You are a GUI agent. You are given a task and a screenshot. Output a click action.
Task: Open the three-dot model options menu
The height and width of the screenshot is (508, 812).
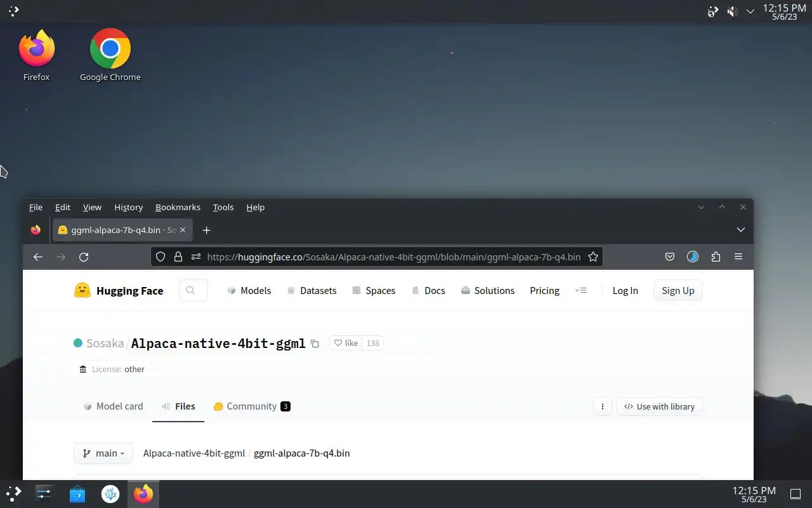click(x=602, y=406)
